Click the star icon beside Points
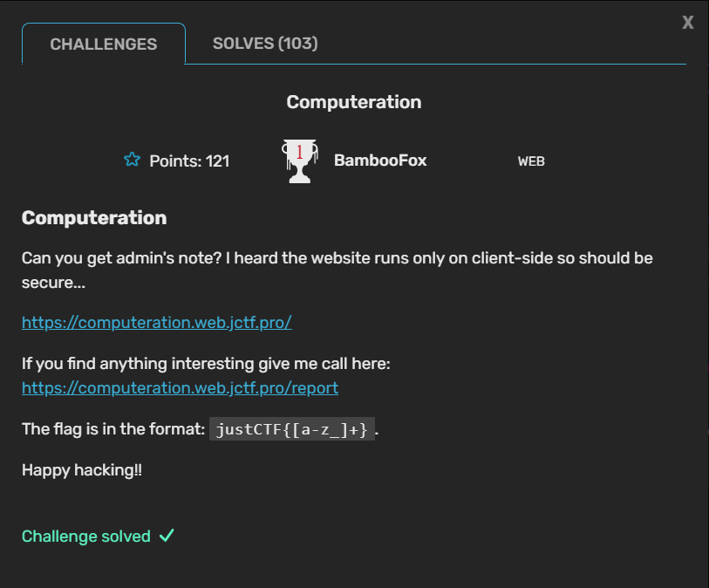 coord(132,160)
